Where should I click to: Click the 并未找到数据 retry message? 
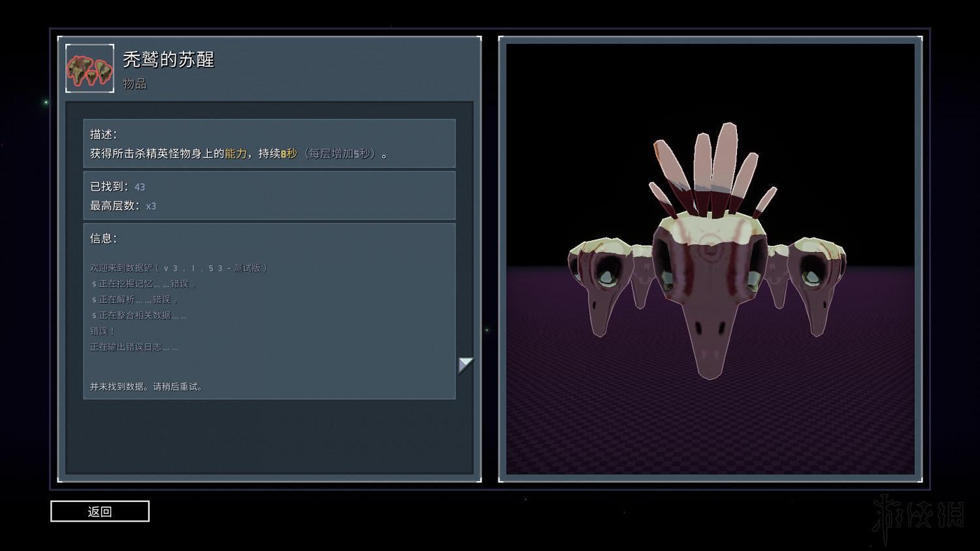(x=146, y=386)
